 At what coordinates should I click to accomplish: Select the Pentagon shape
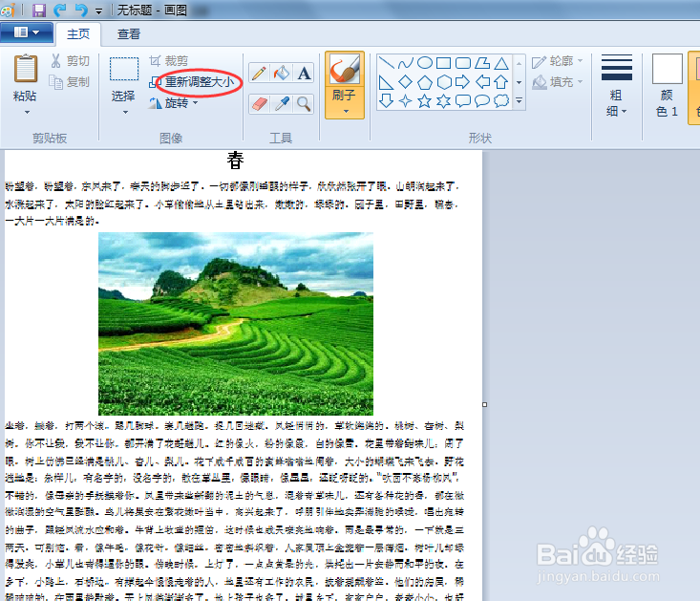[425, 82]
